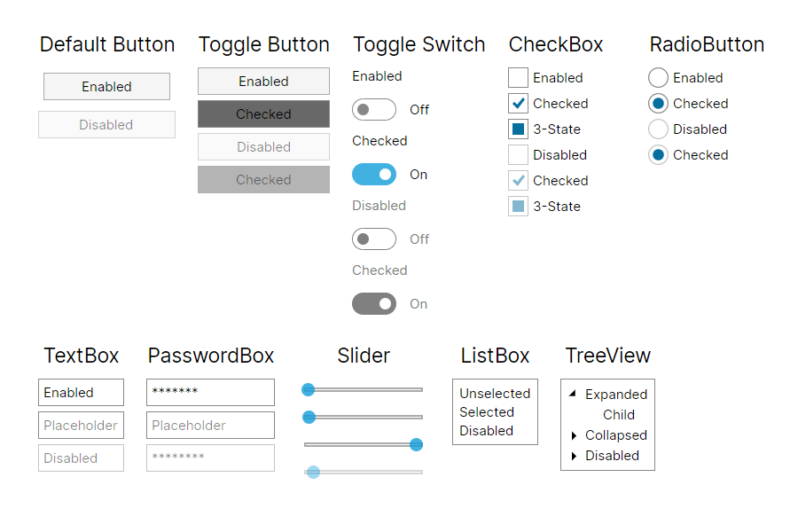Viewport: 798px width, 532px height.
Task: Click the Placeholder text box
Action: [x=81, y=425]
